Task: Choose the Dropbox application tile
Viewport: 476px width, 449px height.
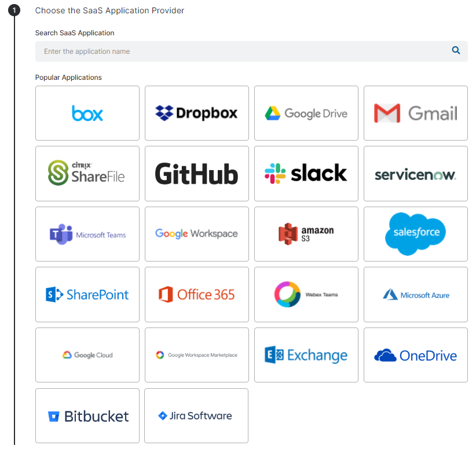Action: [197, 113]
